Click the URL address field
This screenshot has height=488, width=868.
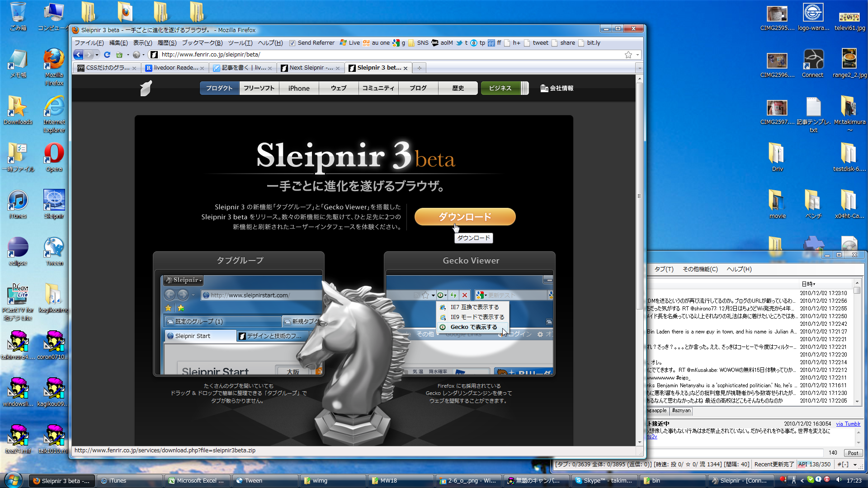391,55
